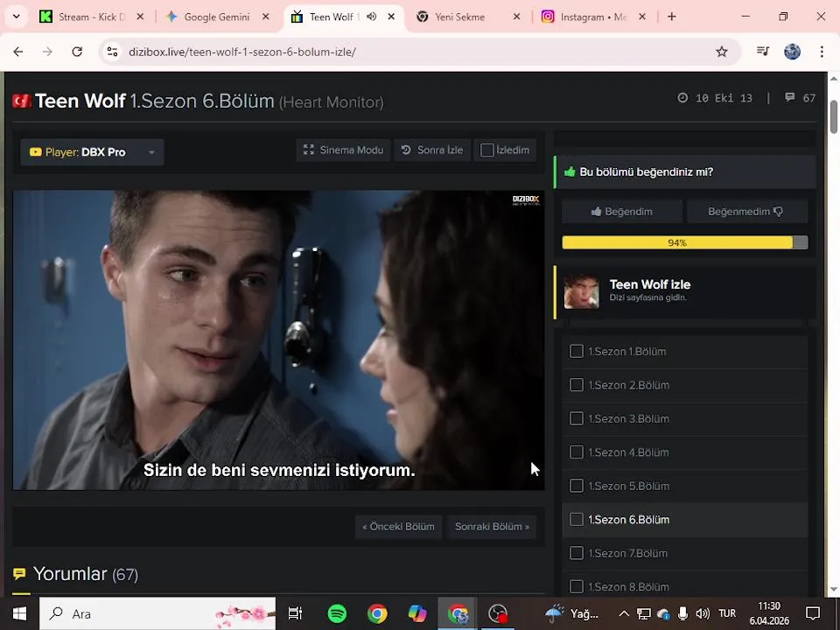Check the İzledim checkbox
Screen dimensions: 840x630
[487, 150]
